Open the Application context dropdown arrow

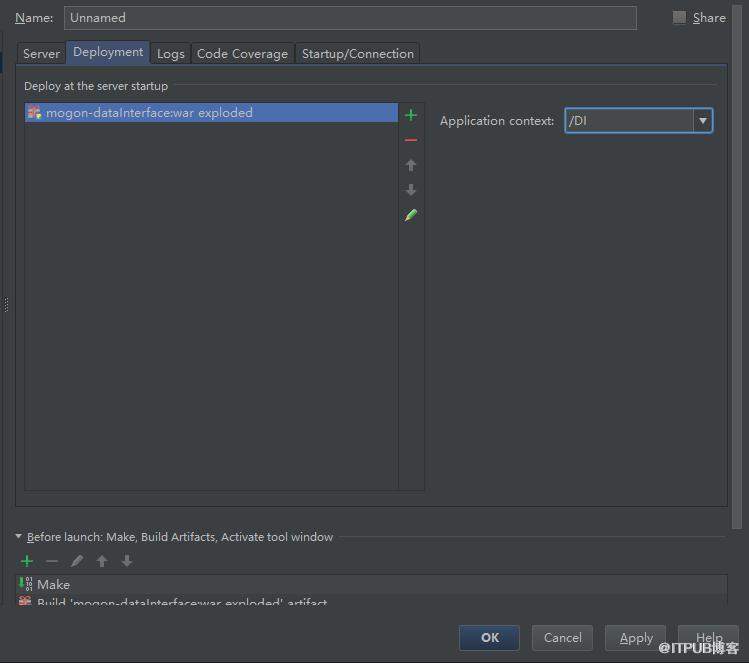703,120
